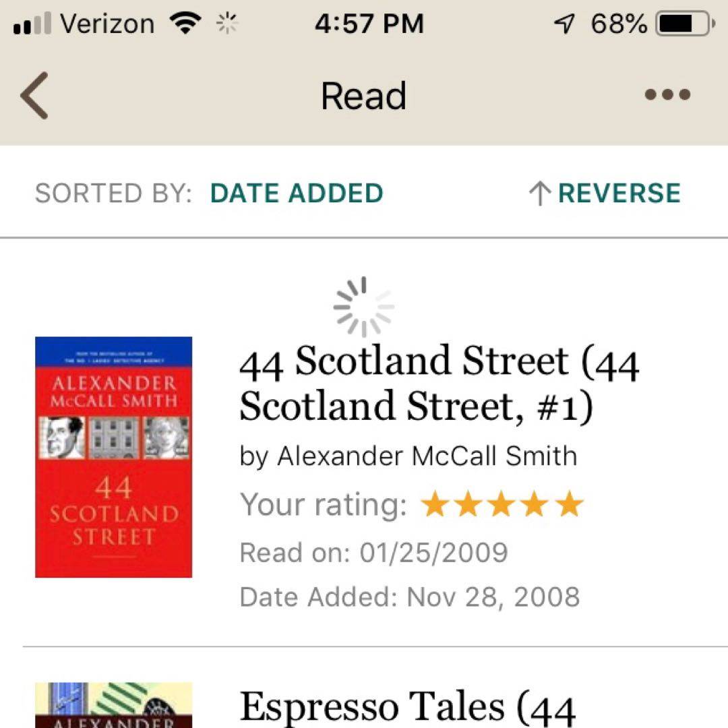Open Espresso Tales book title

pos(407,706)
